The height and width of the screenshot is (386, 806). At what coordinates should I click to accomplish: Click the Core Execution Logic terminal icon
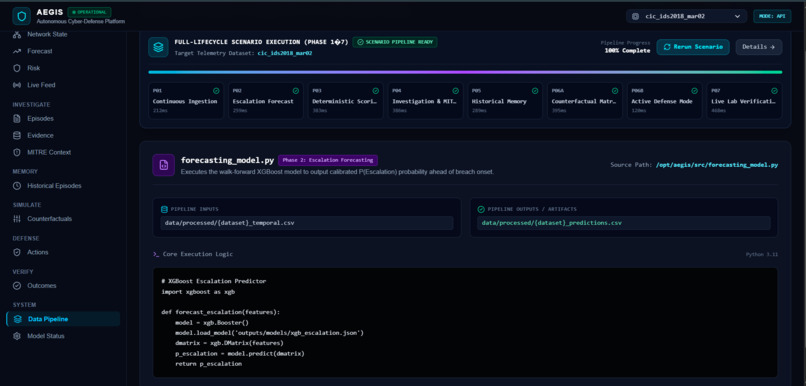point(156,254)
